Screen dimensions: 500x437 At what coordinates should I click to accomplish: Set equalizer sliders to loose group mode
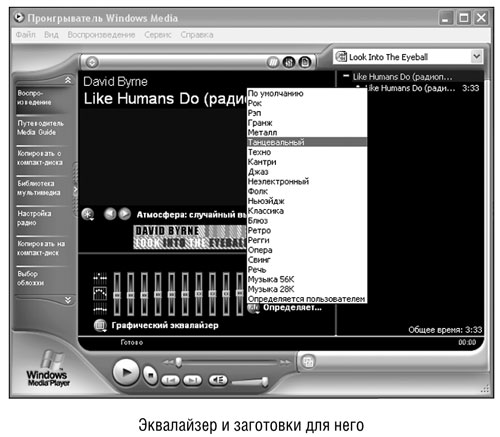(x=100, y=293)
